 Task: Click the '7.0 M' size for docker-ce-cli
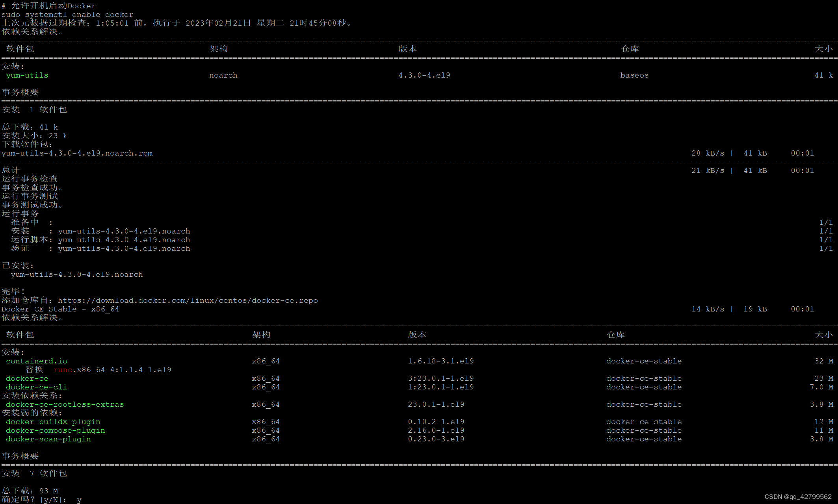(x=821, y=387)
